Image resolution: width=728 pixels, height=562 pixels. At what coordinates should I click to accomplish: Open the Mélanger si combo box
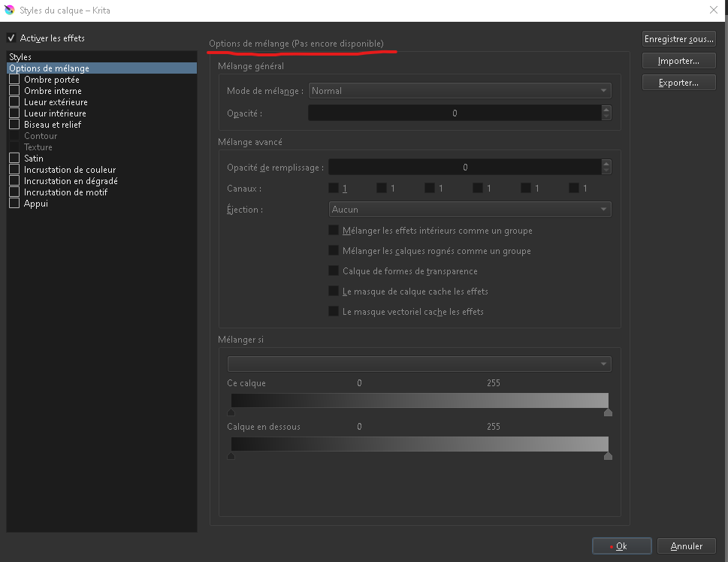[x=419, y=364]
